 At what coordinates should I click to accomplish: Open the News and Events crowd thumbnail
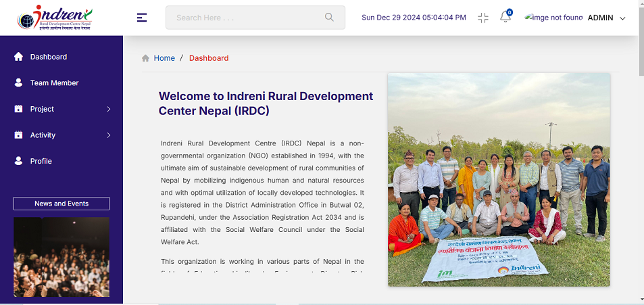(x=61, y=257)
